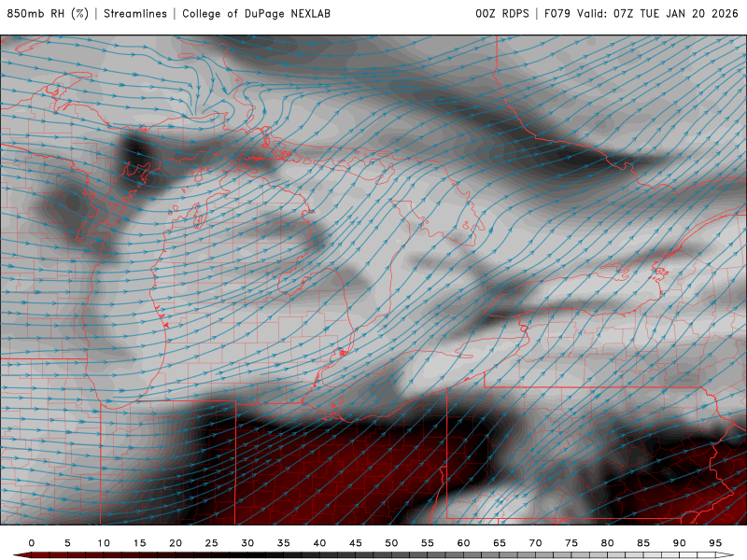Screen dimensions: 747x560
Task: Click the legend tick label "5"
Action: [x=67, y=543]
